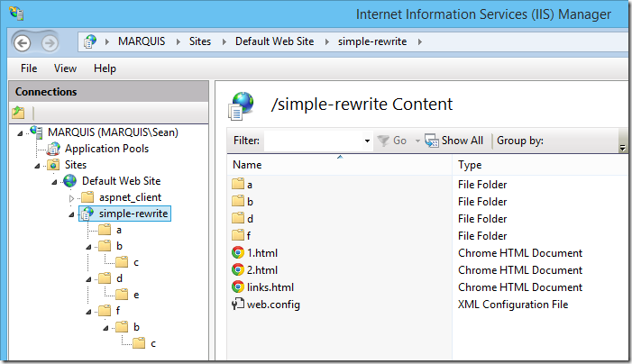Open the File menu

click(29, 68)
